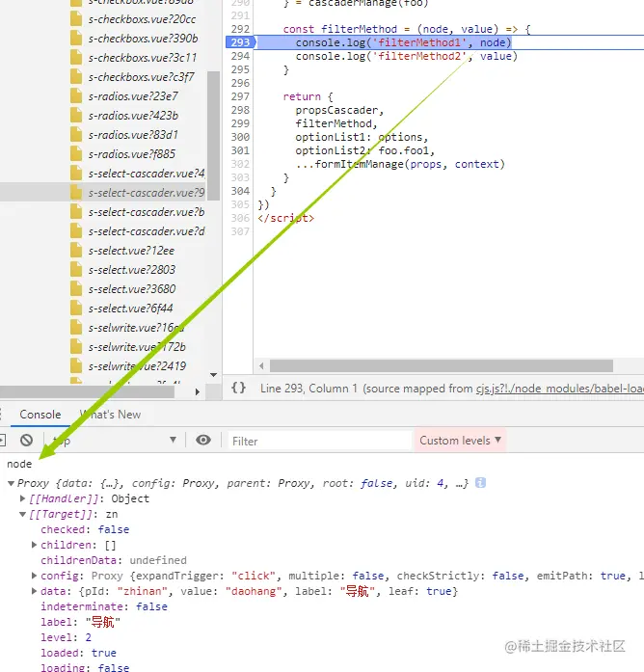Screen dimensions: 644x672
Task: Click 'propsCascader,' on code line 298
Action: click(339, 110)
